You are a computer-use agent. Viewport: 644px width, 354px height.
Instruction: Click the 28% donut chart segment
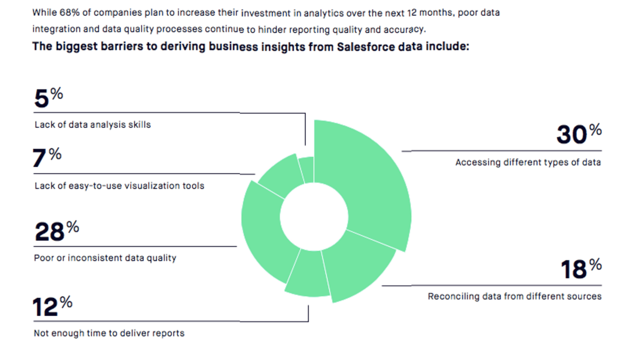coord(265,231)
